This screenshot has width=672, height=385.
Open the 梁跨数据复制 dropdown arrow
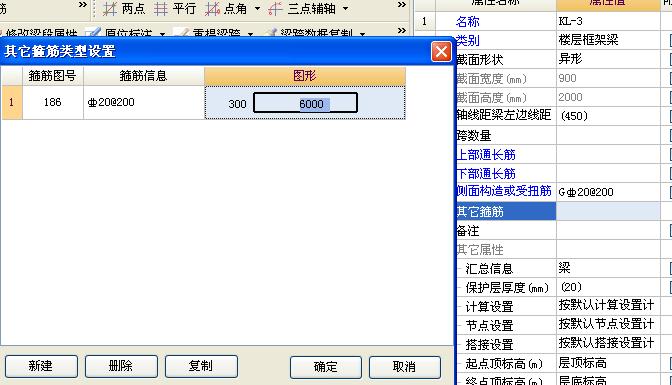pos(363,33)
